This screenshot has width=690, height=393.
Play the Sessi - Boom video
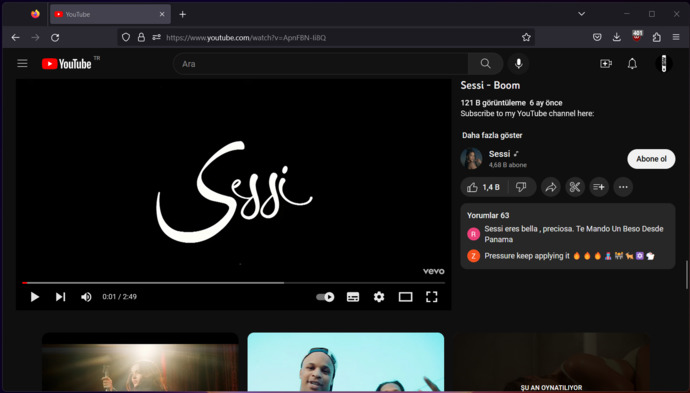(x=35, y=297)
